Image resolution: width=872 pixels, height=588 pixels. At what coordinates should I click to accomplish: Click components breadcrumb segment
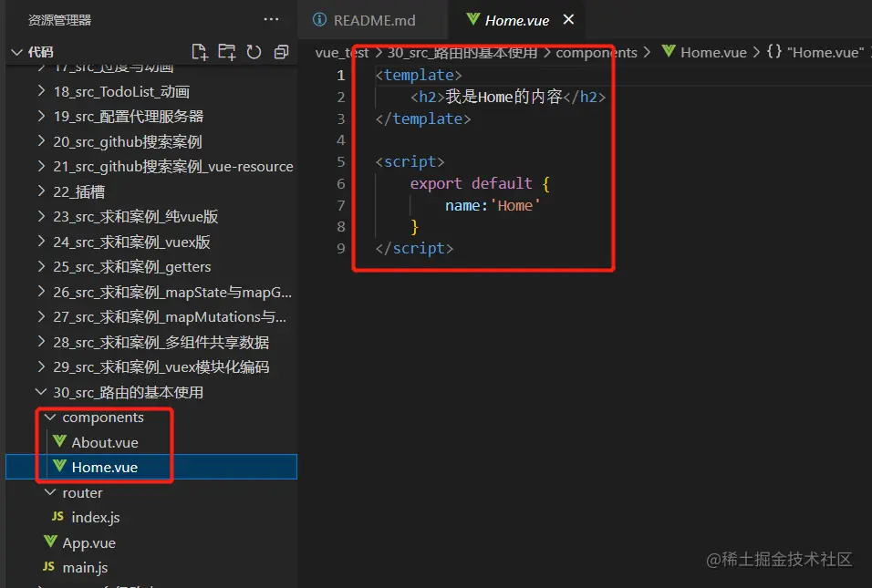pyautogui.click(x=597, y=53)
